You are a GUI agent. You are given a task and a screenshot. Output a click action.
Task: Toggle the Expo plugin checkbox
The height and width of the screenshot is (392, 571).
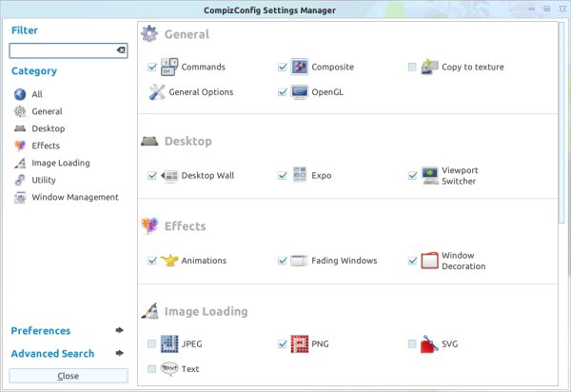[283, 175]
